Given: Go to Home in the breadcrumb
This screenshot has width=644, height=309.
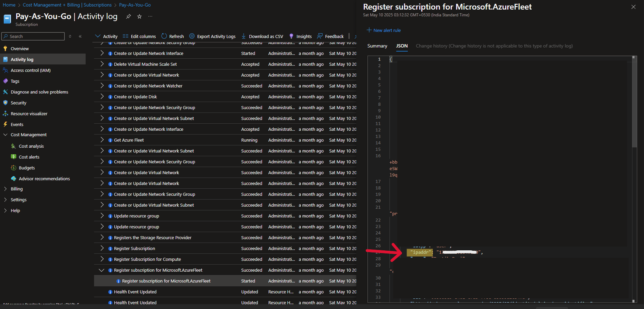Looking at the screenshot, I should click(x=9, y=5).
